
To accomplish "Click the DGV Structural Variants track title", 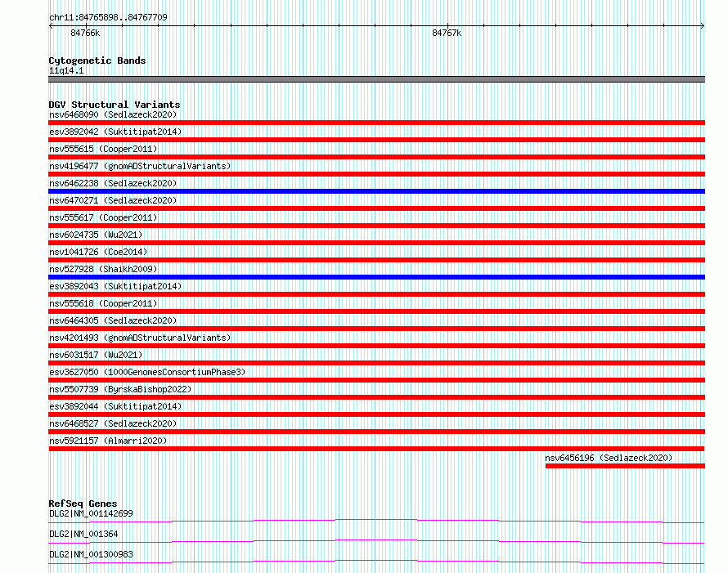I will (115, 105).
